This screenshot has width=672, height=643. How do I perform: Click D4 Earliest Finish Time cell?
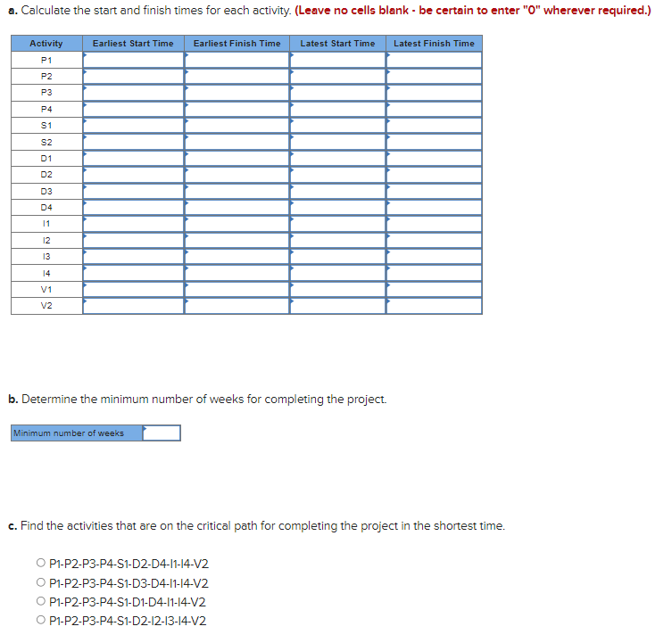(x=237, y=207)
